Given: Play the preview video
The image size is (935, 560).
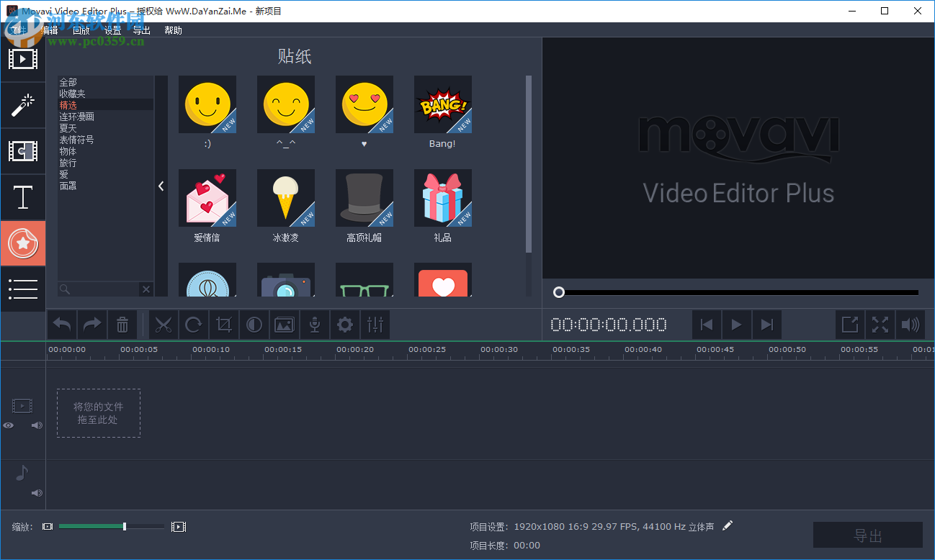Looking at the screenshot, I should (736, 324).
